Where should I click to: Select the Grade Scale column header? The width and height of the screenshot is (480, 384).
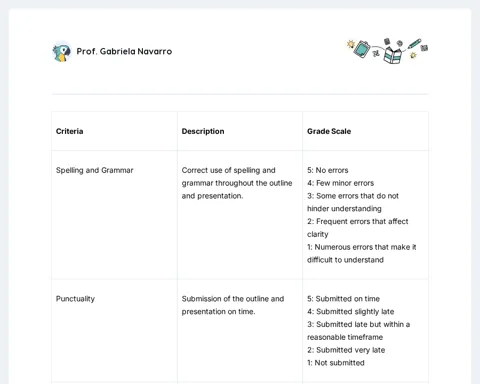[x=329, y=131]
